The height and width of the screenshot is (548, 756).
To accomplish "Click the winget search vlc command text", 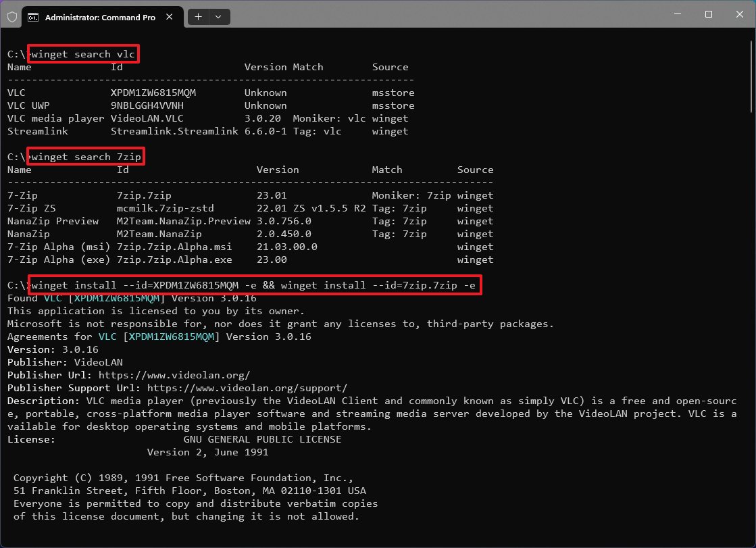I will point(83,54).
